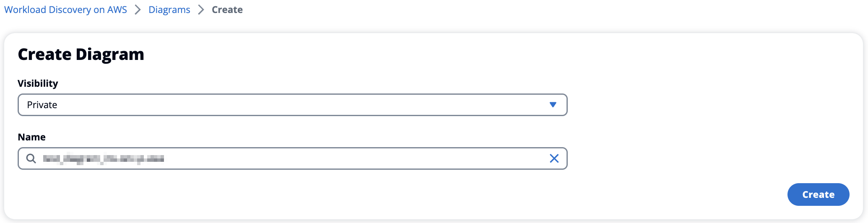Screen dimensions: 868x223
Task: Click the blue Create button
Action: coord(818,194)
